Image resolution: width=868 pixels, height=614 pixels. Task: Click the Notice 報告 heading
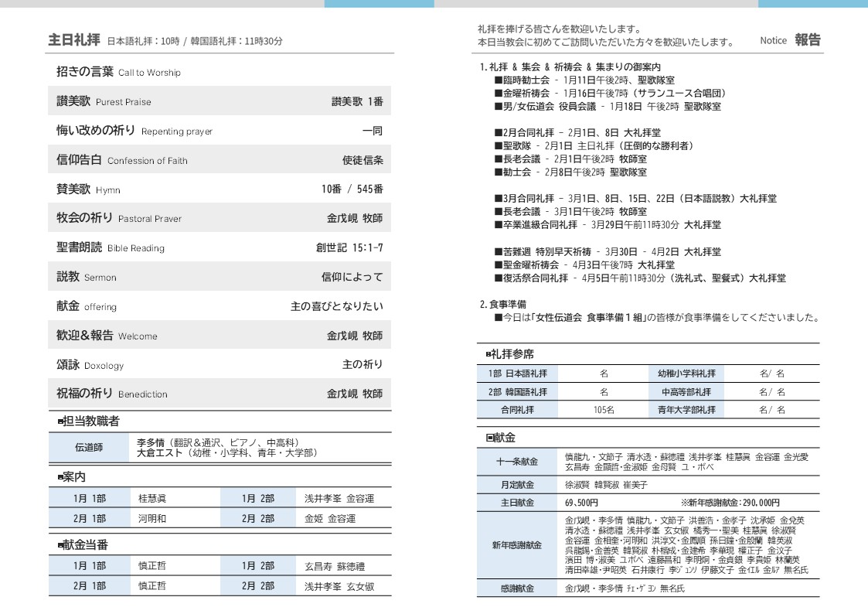[790, 40]
